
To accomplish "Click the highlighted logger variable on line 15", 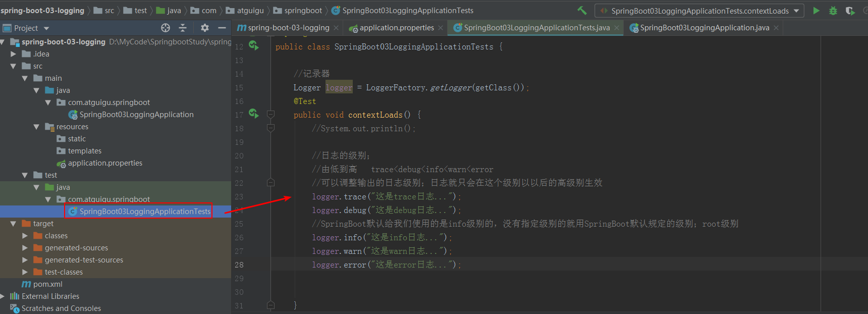I will tap(339, 87).
